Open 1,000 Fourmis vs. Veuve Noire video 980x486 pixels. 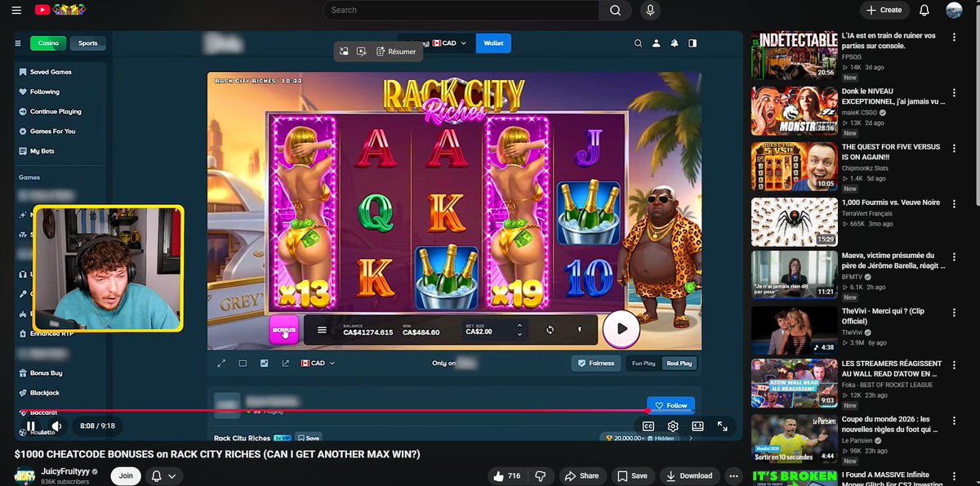[x=891, y=203]
